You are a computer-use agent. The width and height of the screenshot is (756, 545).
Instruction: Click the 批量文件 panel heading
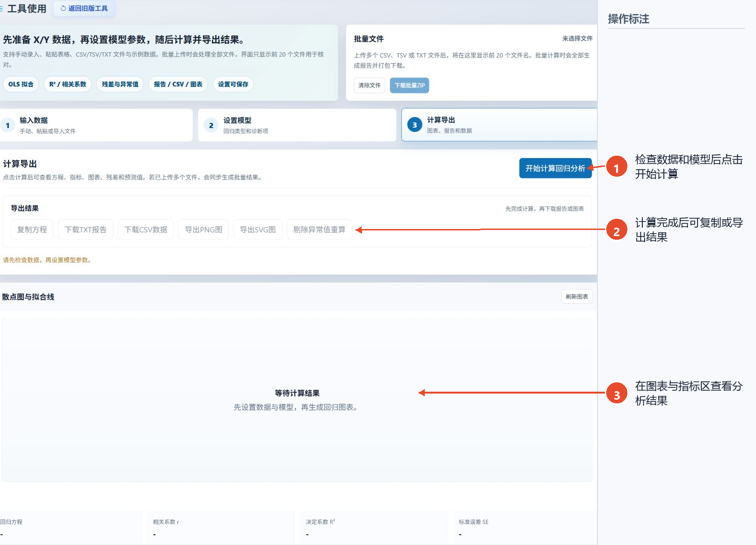pyautogui.click(x=369, y=39)
